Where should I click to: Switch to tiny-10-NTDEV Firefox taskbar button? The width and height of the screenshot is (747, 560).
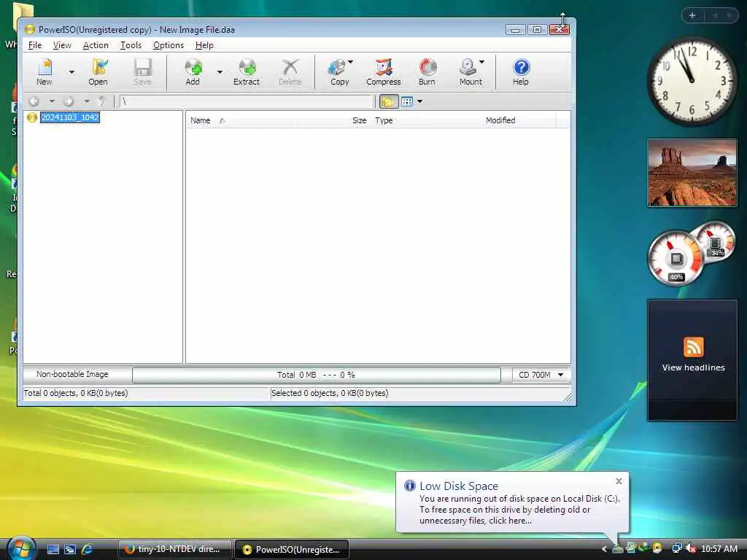pos(174,549)
